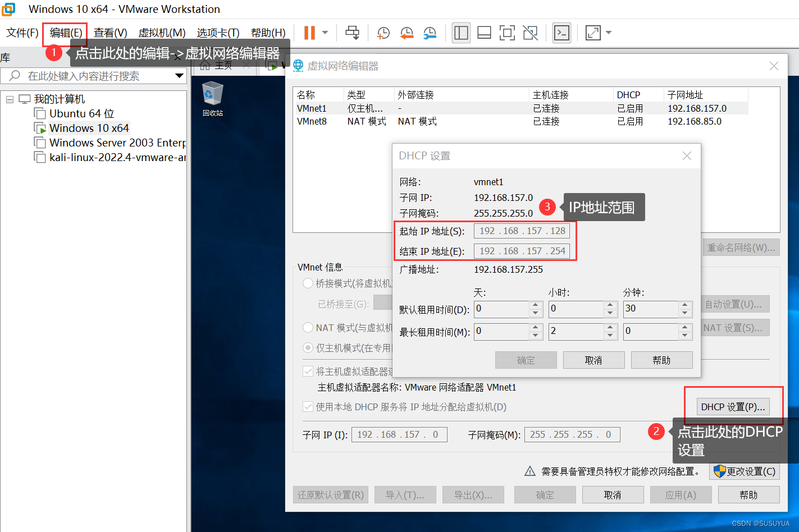Click the 更改设置(C) shield button

click(745, 471)
